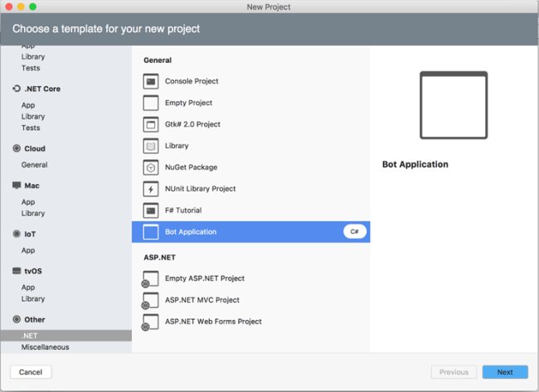Click the IoT category chip icon
This screenshot has width=539, height=392.
coord(17,234)
